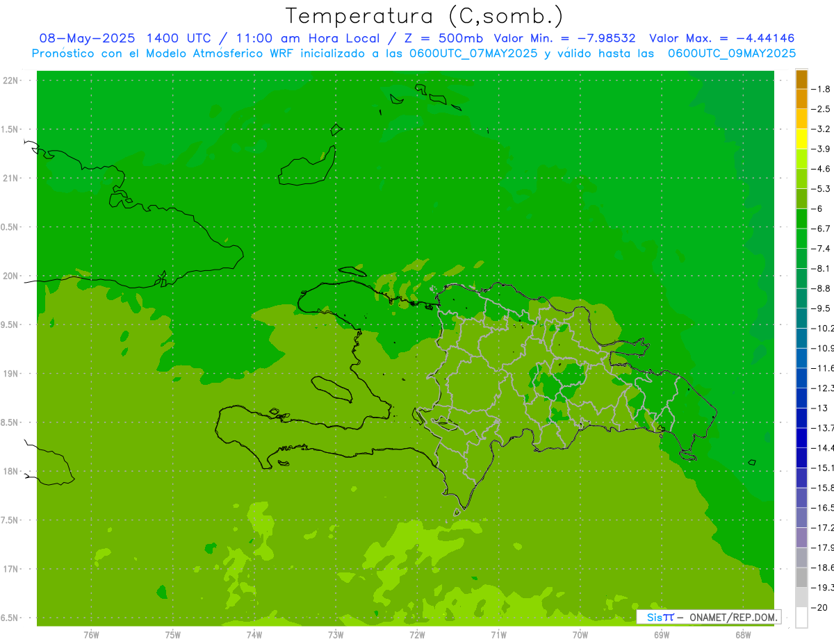Viewport: 834px width, 644px height.
Task: Pick the green swatch between -6 and -6.7
Action: (x=801, y=219)
